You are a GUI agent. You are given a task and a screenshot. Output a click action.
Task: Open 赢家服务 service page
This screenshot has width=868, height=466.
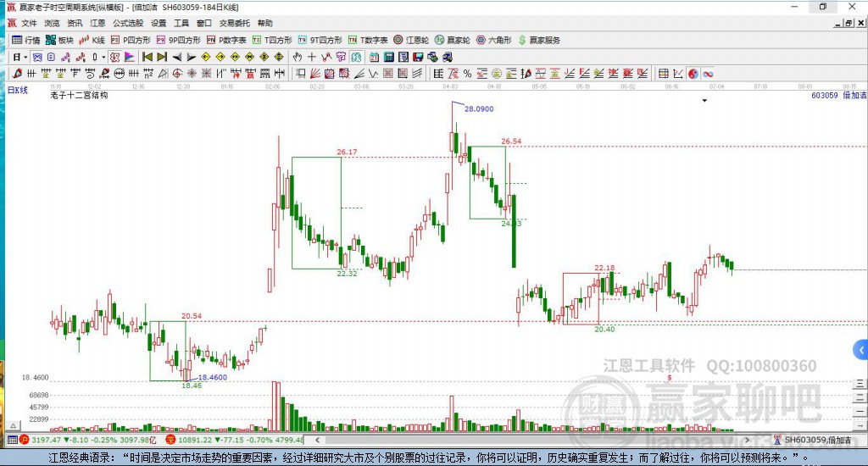538,40
